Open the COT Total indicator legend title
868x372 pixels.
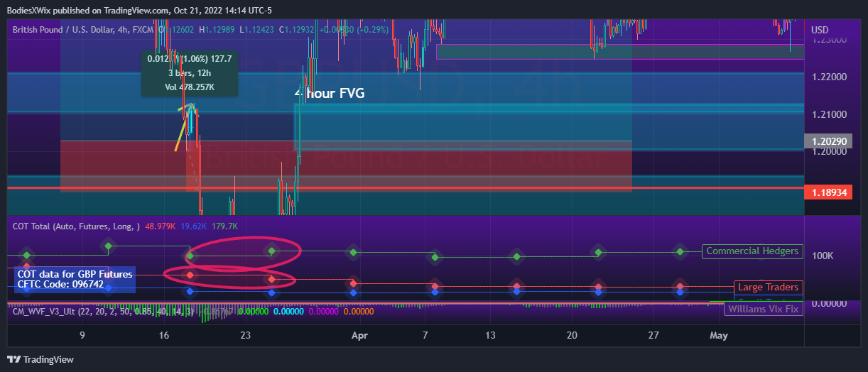[x=76, y=226]
